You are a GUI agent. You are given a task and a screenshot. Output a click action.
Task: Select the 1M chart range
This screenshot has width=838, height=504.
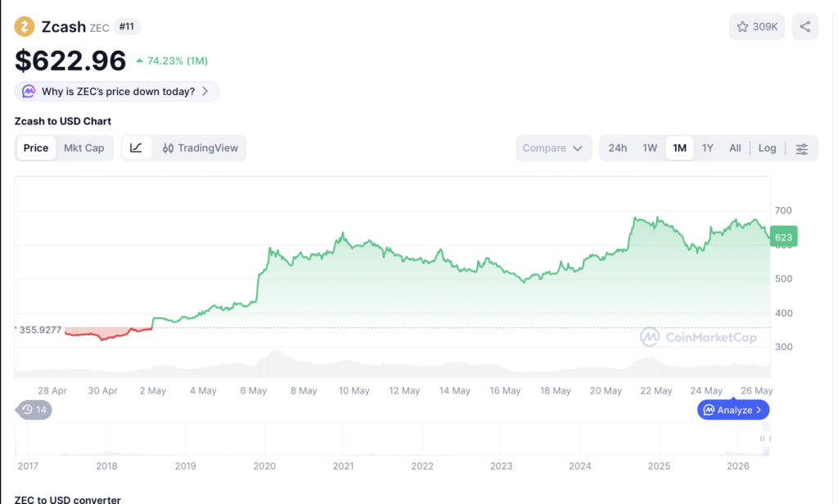[679, 148]
